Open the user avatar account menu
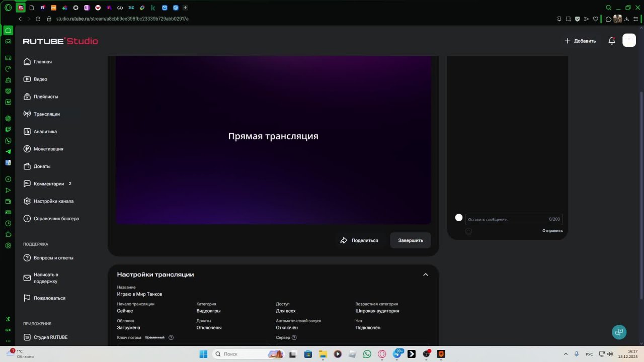 click(629, 41)
